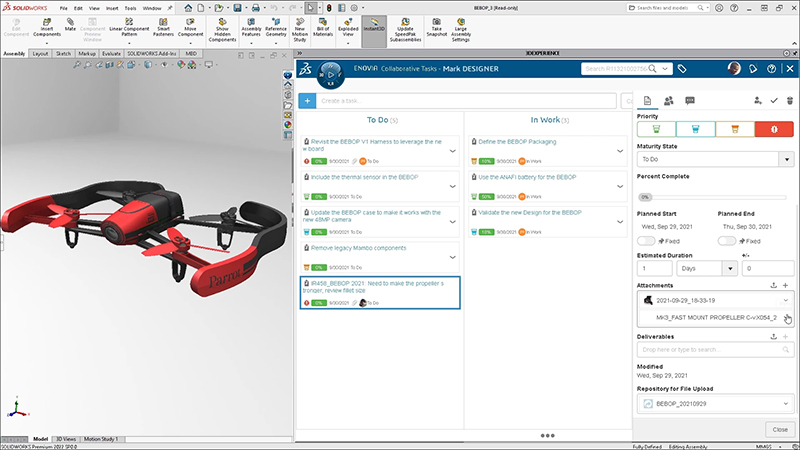Expand 'Revisit the BEBOP V1 Harness' task
Image resolution: width=800 pixels, height=450 pixels.
pyautogui.click(x=453, y=151)
